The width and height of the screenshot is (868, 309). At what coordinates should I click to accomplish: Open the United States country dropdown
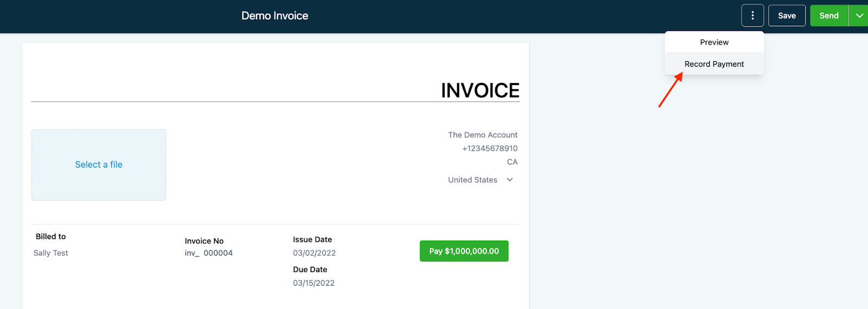[x=481, y=180]
